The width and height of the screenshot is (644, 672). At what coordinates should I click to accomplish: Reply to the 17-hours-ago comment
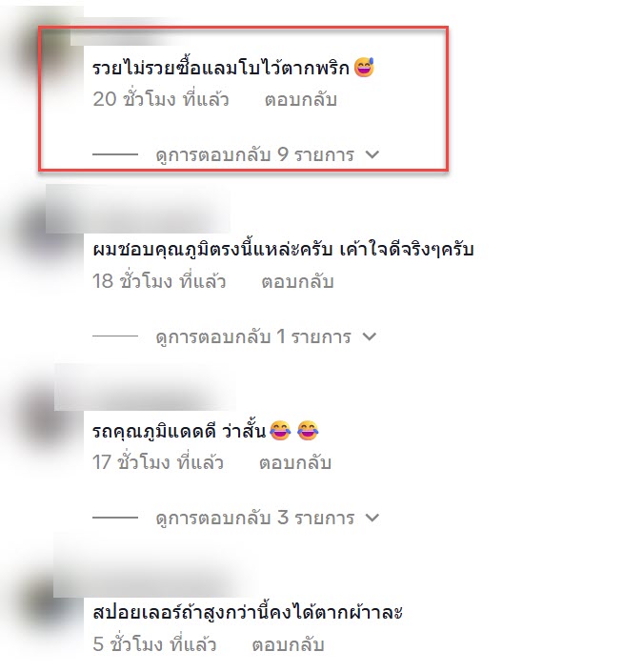[295, 463]
